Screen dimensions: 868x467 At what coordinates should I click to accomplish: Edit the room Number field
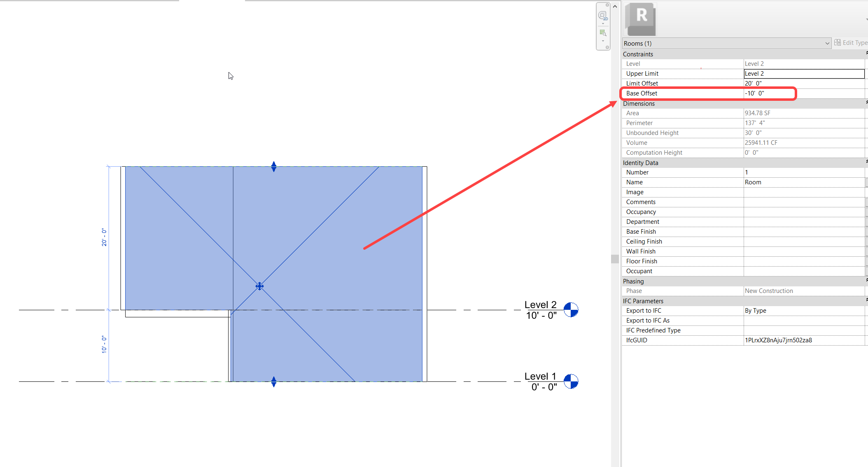point(804,172)
